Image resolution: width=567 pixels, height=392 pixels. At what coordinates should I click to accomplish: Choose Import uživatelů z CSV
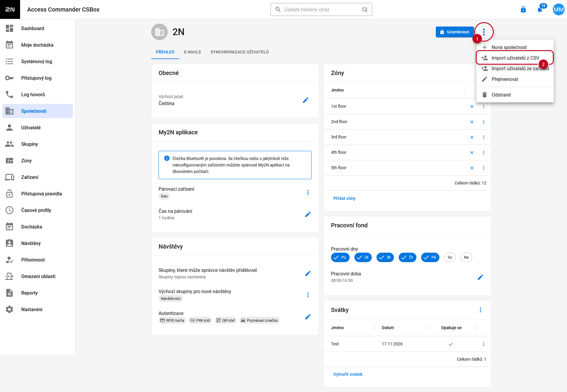pos(515,58)
